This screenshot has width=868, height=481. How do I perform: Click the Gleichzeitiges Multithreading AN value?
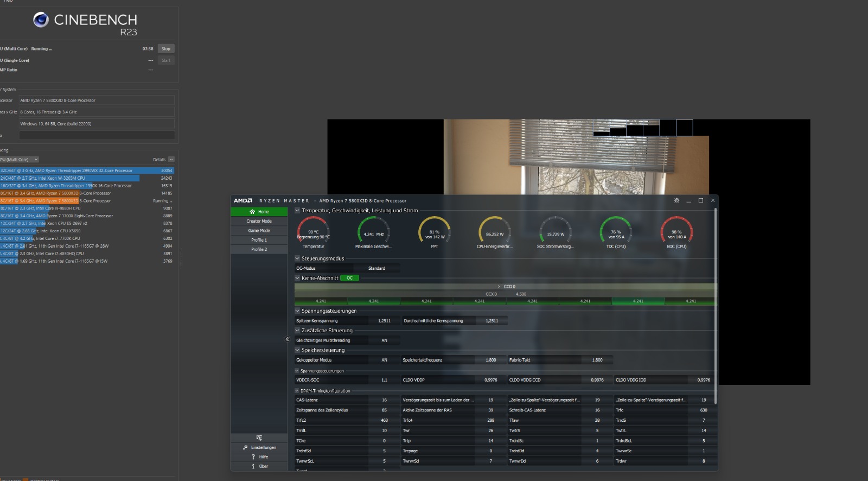[384, 340]
